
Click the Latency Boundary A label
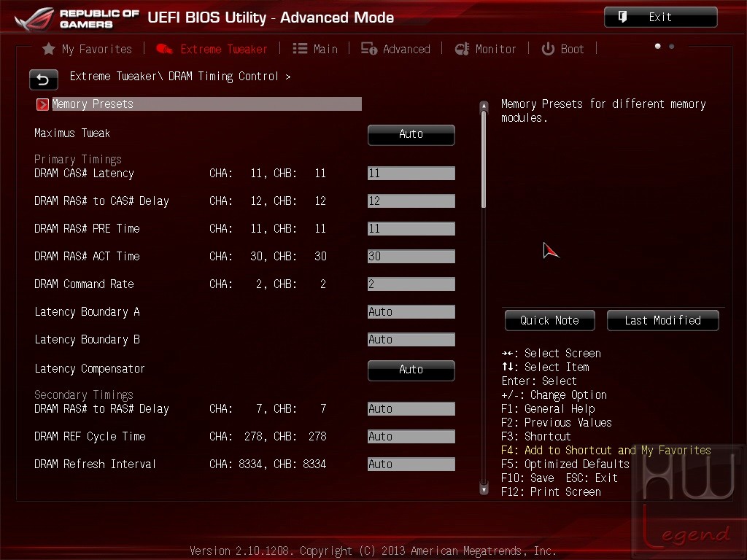tap(87, 312)
